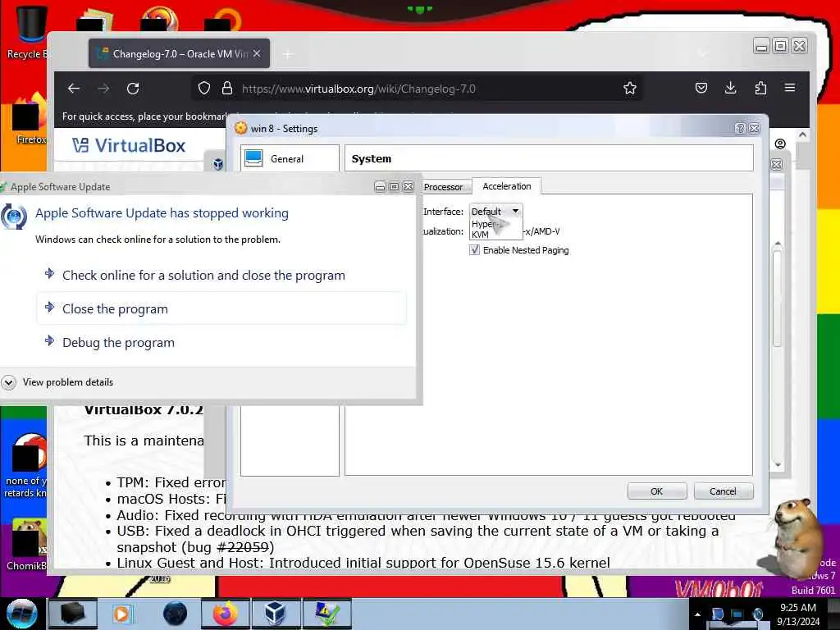840x630 pixels.
Task: Open bug #22059 link
Action: (243, 547)
